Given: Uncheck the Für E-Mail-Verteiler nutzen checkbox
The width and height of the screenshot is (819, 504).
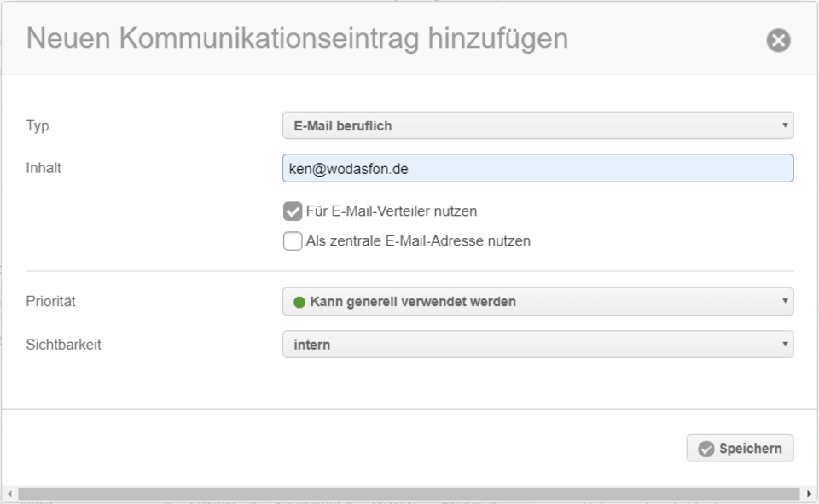Looking at the screenshot, I should (293, 211).
